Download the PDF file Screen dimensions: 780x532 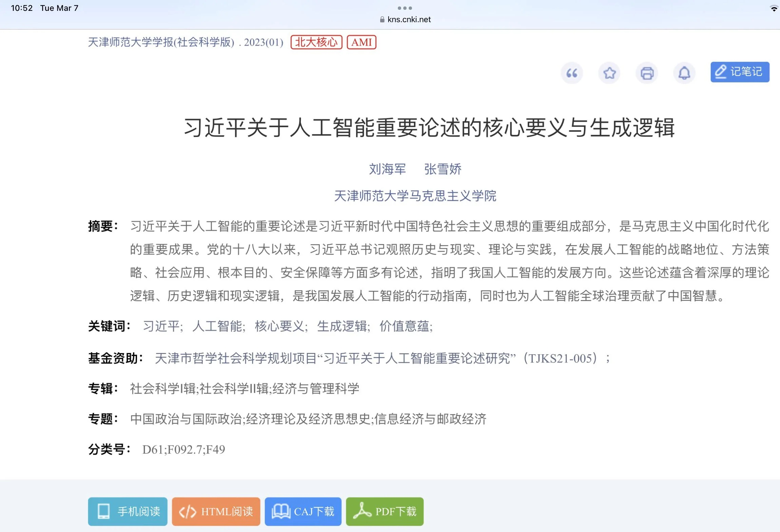385,511
